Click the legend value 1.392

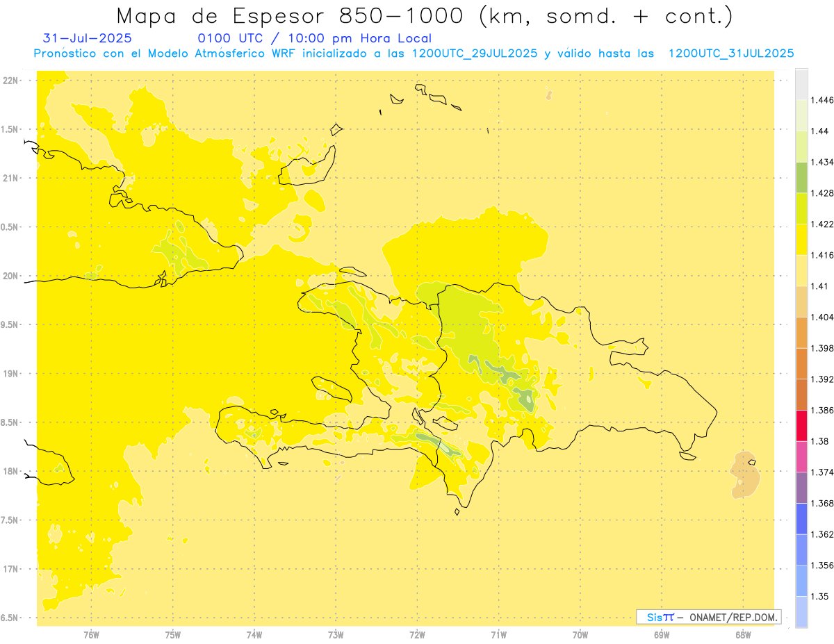click(x=824, y=379)
